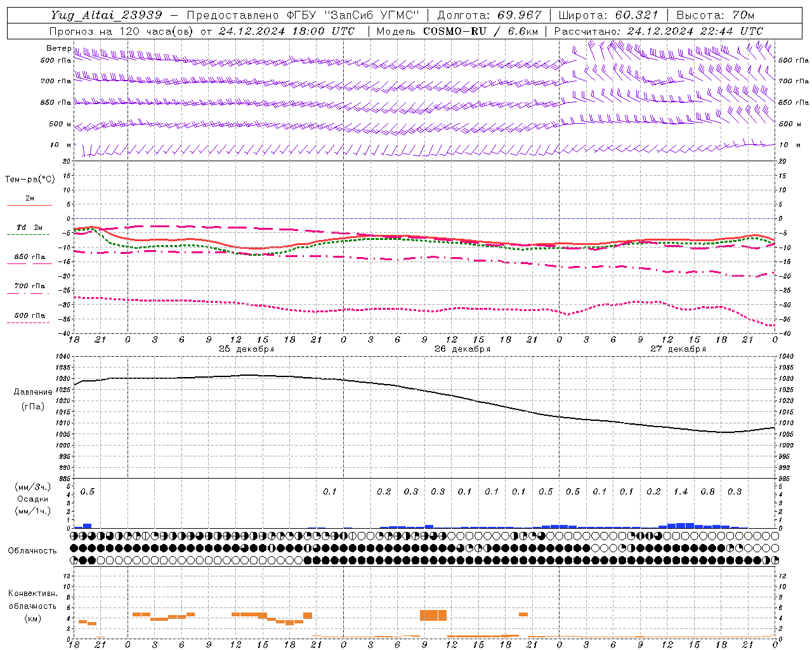Click the longitude value Долгота: 69.967
This screenshot has width=812, height=650.
click(489, 15)
